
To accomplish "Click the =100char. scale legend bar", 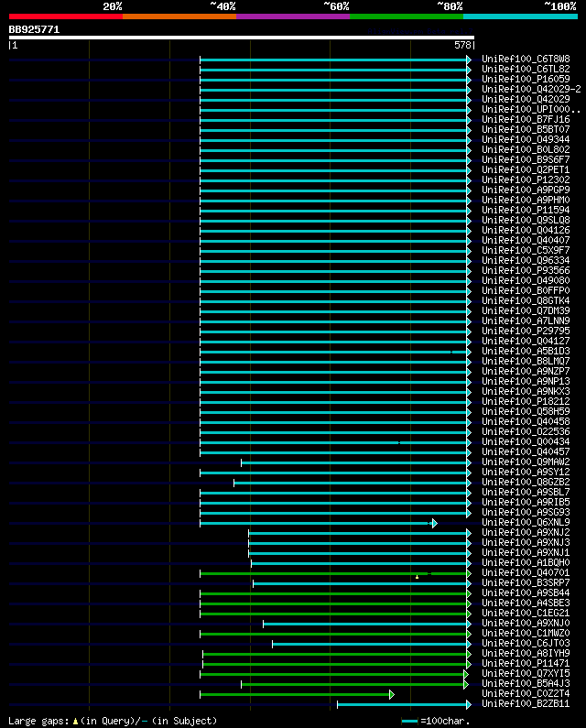I will tap(409, 721).
